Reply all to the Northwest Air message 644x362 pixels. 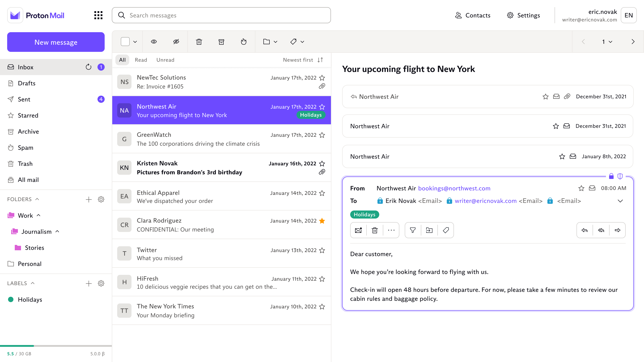pyautogui.click(x=601, y=230)
